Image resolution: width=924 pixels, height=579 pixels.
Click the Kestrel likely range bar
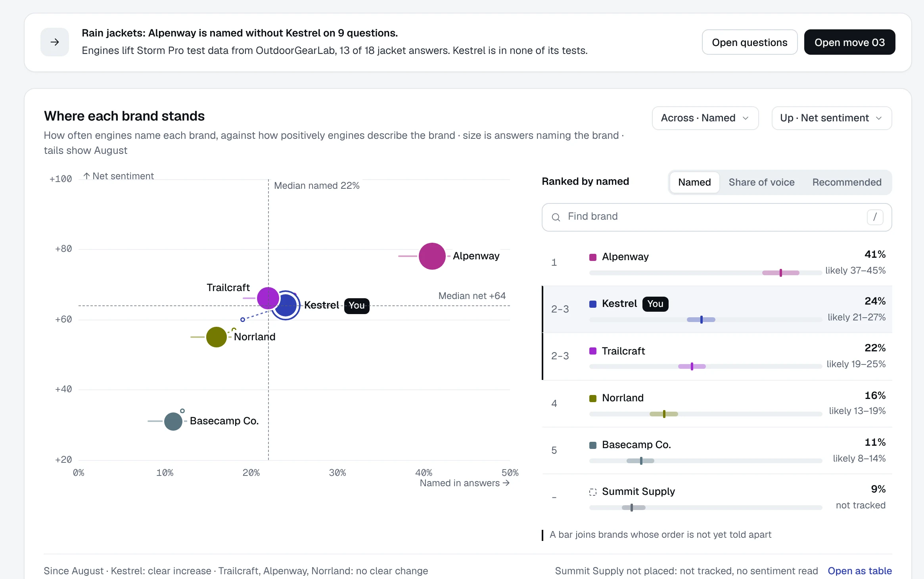(701, 320)
